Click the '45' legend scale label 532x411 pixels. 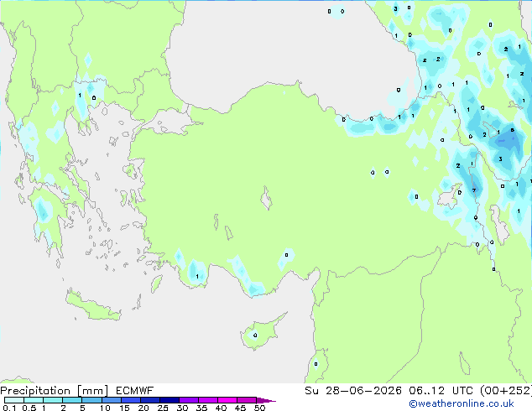(240, 408)
